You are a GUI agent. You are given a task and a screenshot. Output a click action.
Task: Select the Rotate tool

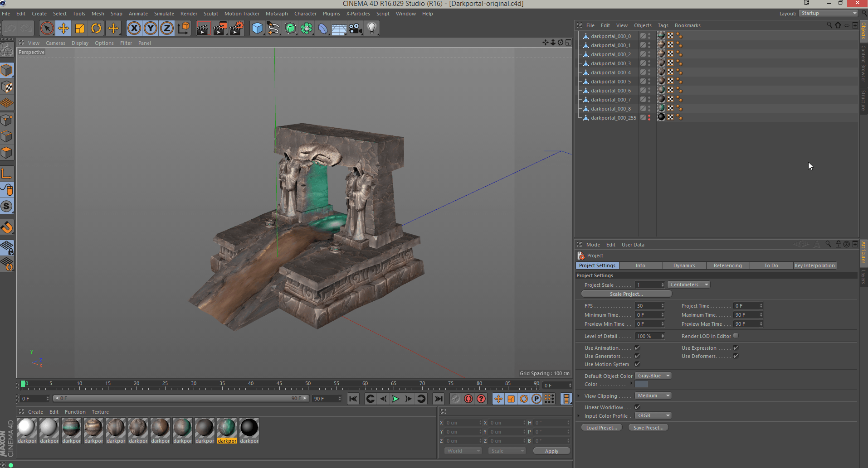[x=96, y=29]
